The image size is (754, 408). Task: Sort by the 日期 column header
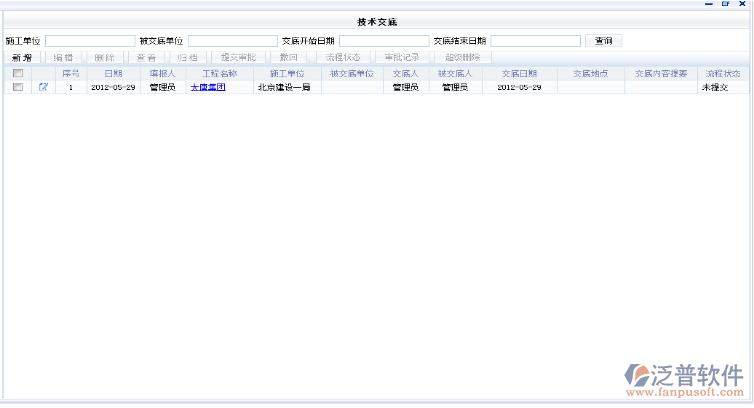pos(113,73)
